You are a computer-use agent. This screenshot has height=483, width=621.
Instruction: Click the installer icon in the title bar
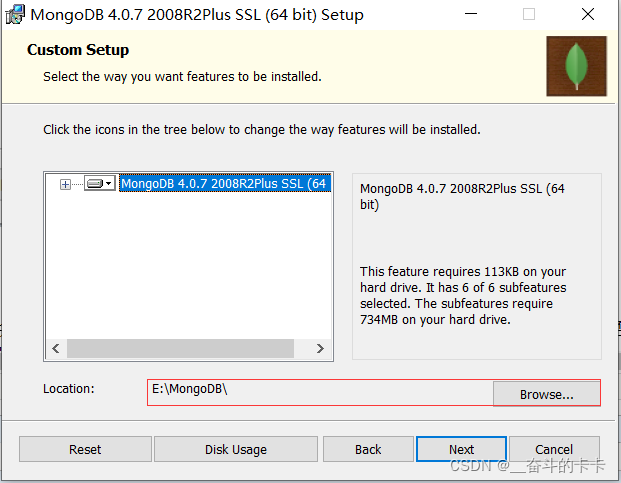click(x=15, y=15)
